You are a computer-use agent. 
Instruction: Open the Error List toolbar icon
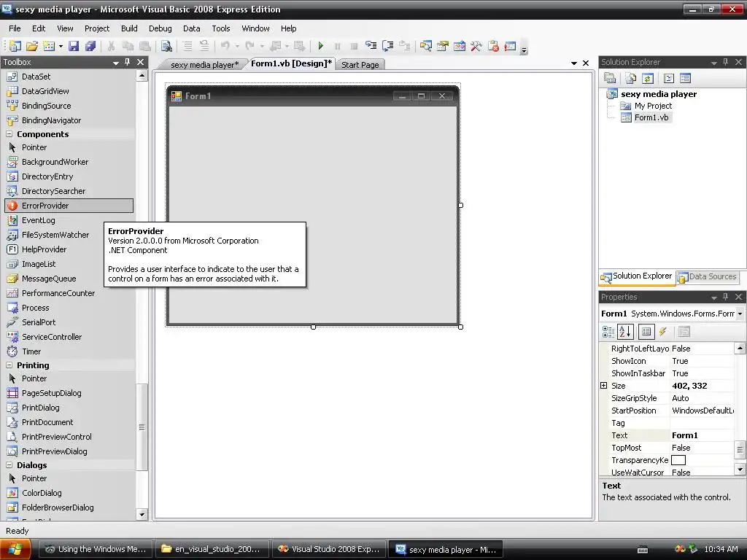(493, 46)
